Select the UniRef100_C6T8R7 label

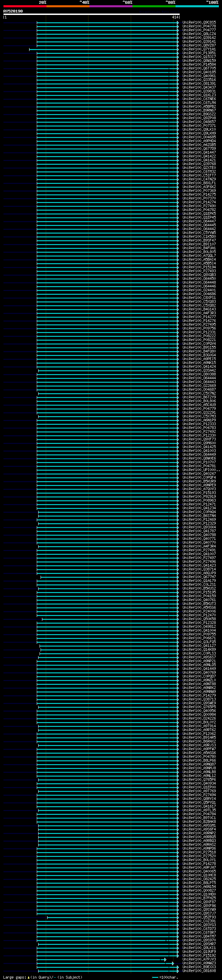click(x=199, y=932)
